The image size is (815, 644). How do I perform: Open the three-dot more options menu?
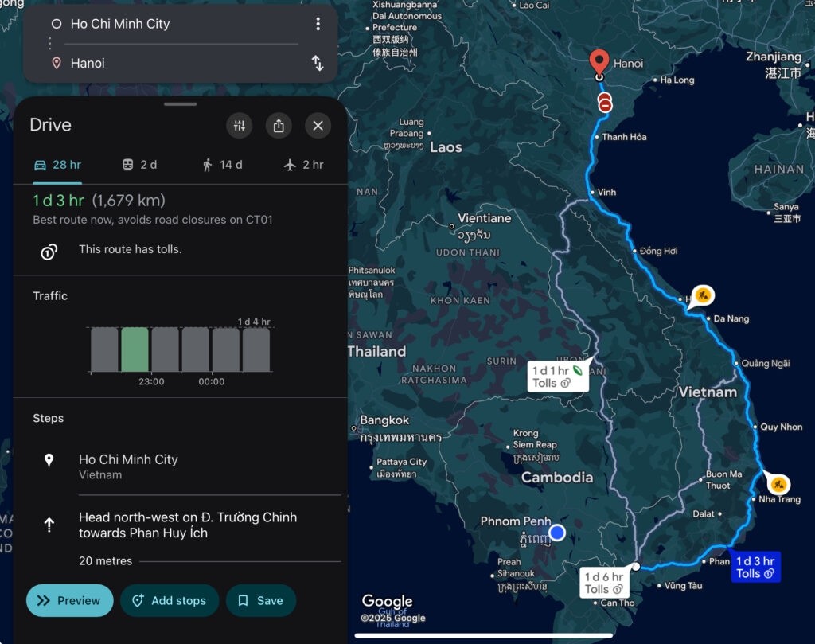(x=318, y=24)
